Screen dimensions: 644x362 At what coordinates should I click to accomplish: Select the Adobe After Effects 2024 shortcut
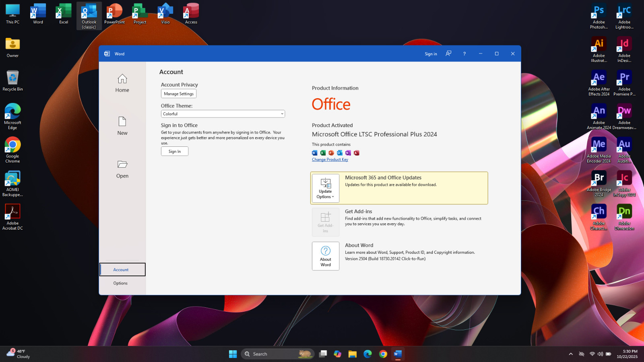coord(599,83)
